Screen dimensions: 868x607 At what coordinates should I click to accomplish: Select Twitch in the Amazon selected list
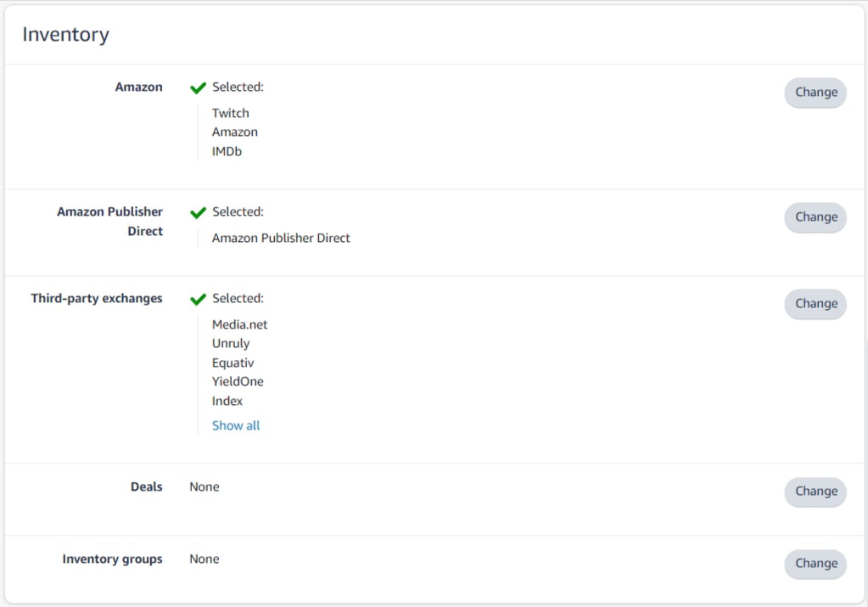[x=231, y=113]
